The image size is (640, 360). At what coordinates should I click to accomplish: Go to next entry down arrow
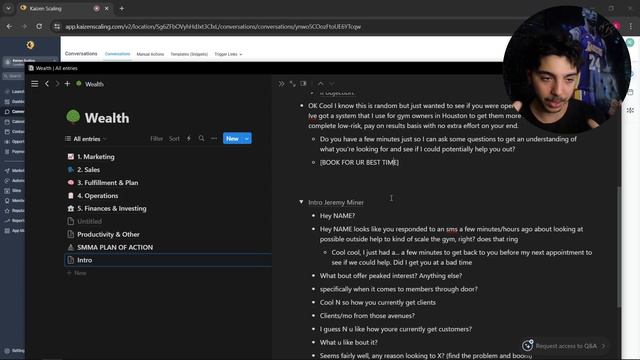pos(331,84)
